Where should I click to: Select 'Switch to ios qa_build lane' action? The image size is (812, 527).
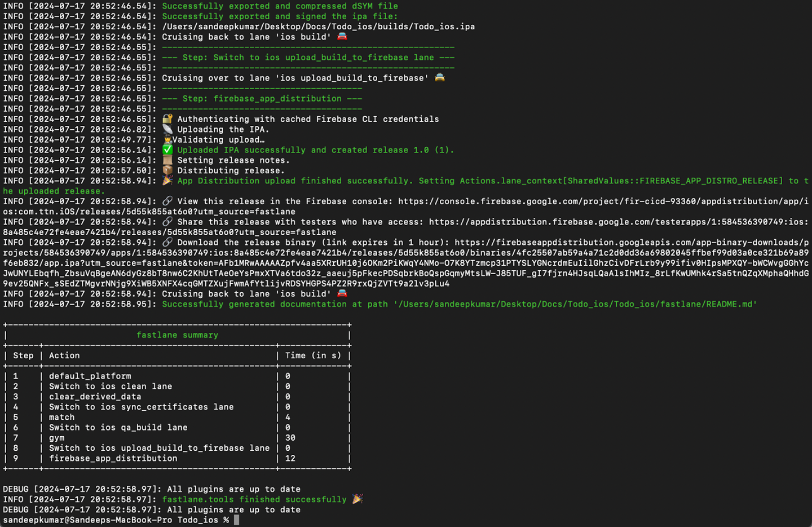(x=118, y=427)
